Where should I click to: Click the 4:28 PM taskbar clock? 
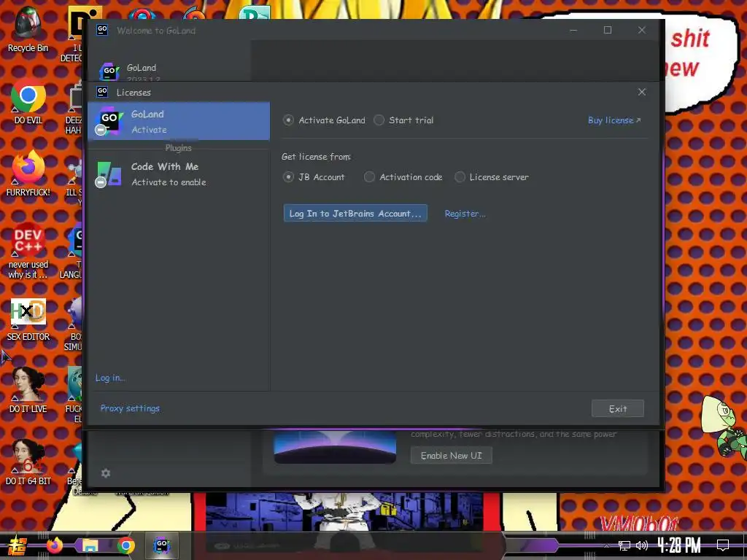[x=679, y=545]
